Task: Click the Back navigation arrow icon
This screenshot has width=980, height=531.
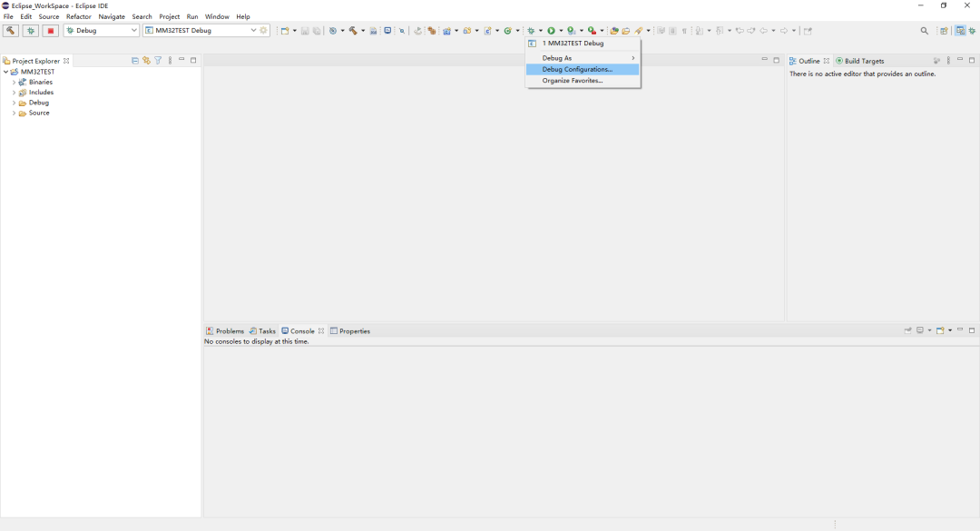Action: pos(763,31)
